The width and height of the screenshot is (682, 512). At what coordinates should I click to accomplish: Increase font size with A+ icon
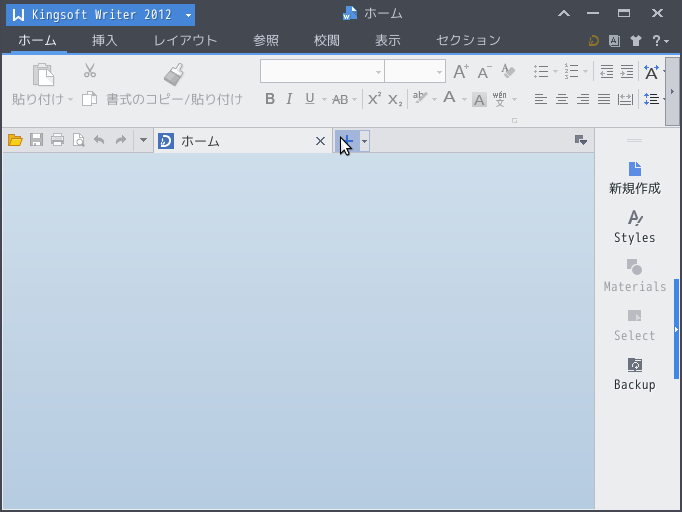click(x=461, y=71)
